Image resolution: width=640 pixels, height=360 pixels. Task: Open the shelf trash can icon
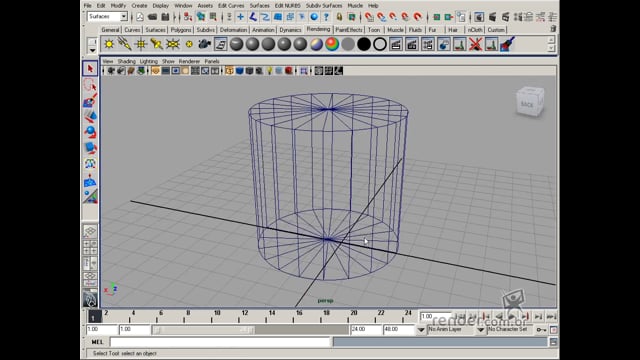(x=553, y=29)
